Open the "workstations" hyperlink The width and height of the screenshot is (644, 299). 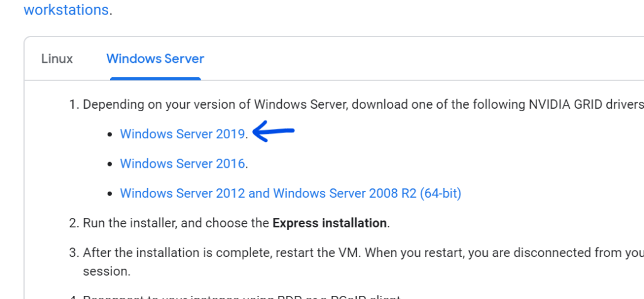(66, 9)
